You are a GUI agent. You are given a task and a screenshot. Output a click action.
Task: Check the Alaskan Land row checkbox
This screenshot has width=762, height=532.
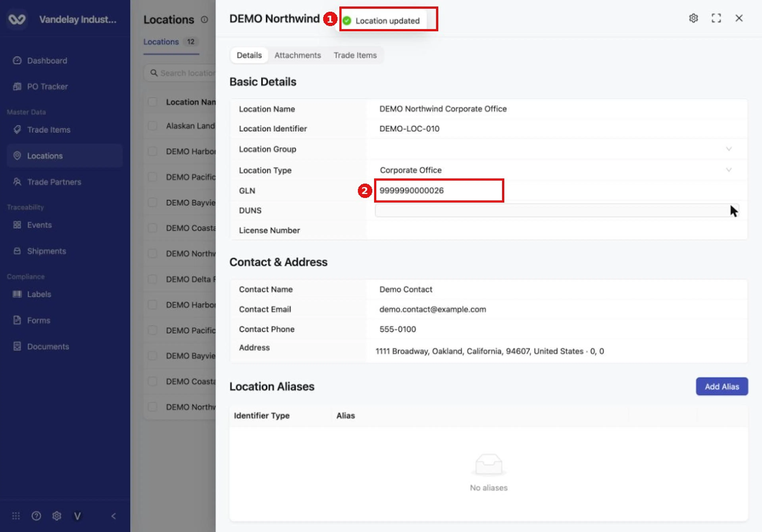click(152, 126)
